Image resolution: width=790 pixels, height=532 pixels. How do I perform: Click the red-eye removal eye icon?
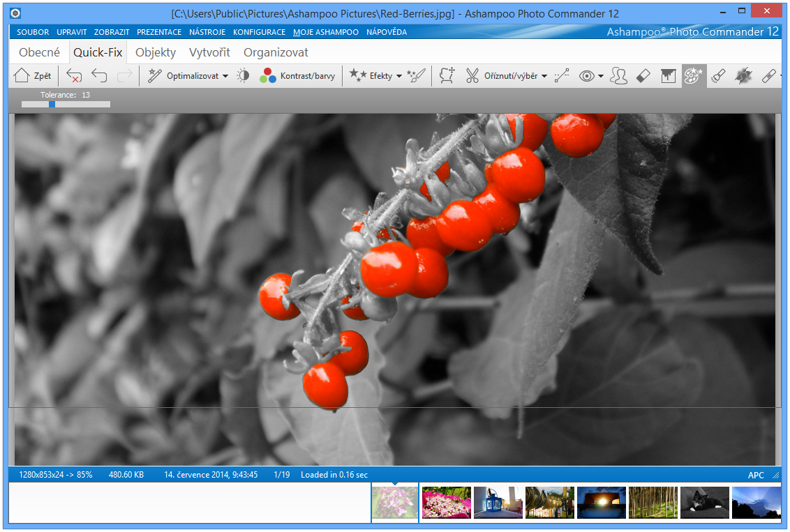tap(586, 76)
